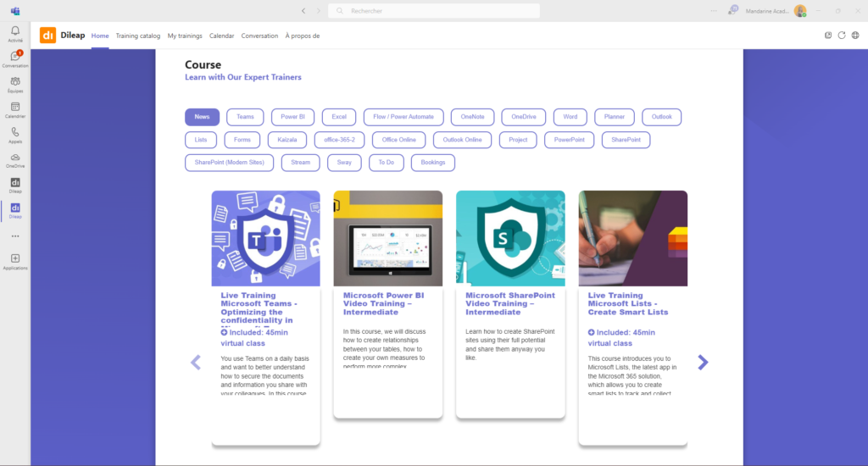Screen dimensions: 868x466
Task: Open the first Dileap app icon in the sidebar
Action: point(15,186)
